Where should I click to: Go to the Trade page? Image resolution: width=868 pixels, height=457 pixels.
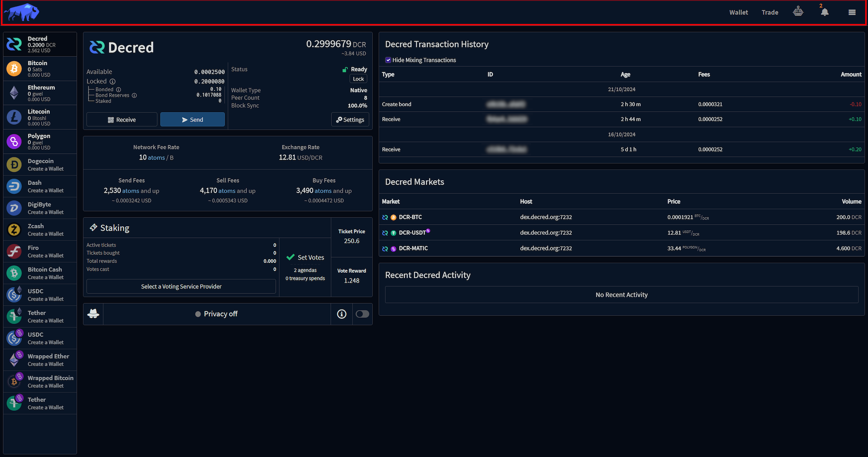pyautogui.click(x=769, y=13)
